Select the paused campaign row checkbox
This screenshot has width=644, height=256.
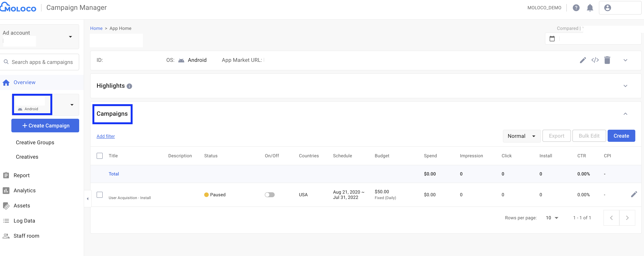coord(99,195)
